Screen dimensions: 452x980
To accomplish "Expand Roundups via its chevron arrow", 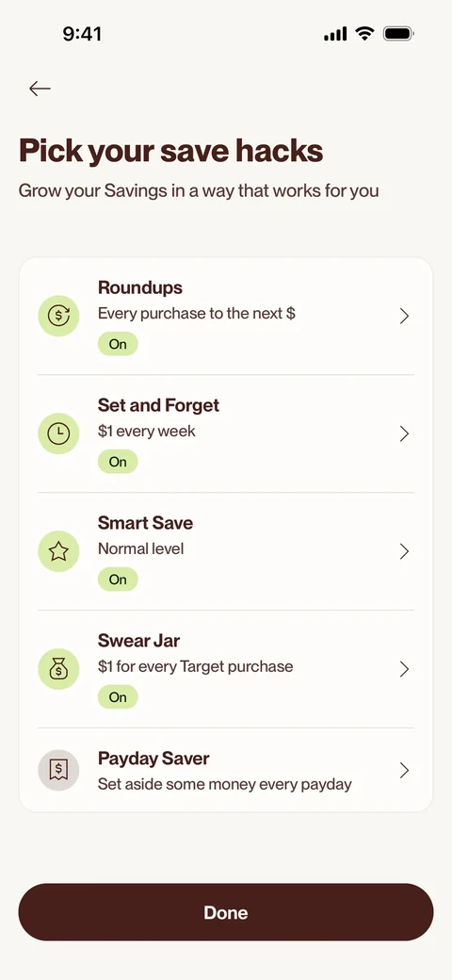I will click(404, 316).
